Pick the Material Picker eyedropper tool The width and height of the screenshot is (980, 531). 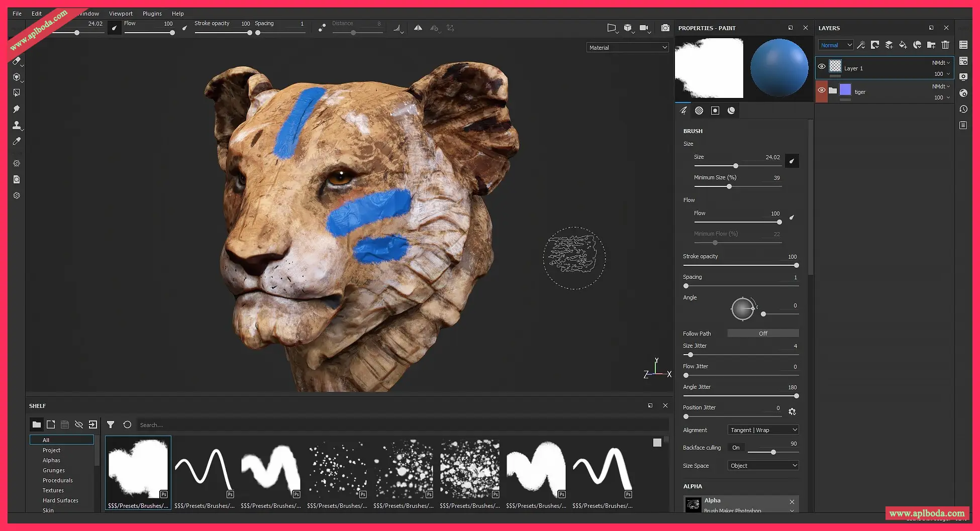tap(16, 141)
